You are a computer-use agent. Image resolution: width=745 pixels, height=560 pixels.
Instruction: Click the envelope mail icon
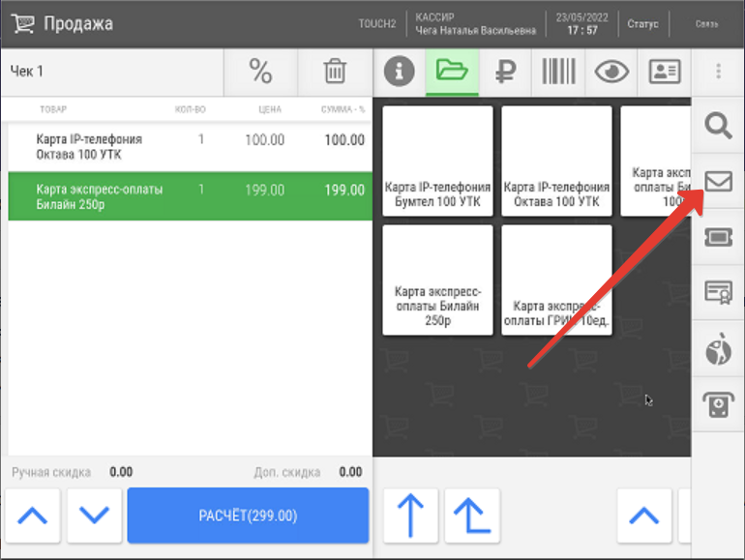click(x=718, y=181)
